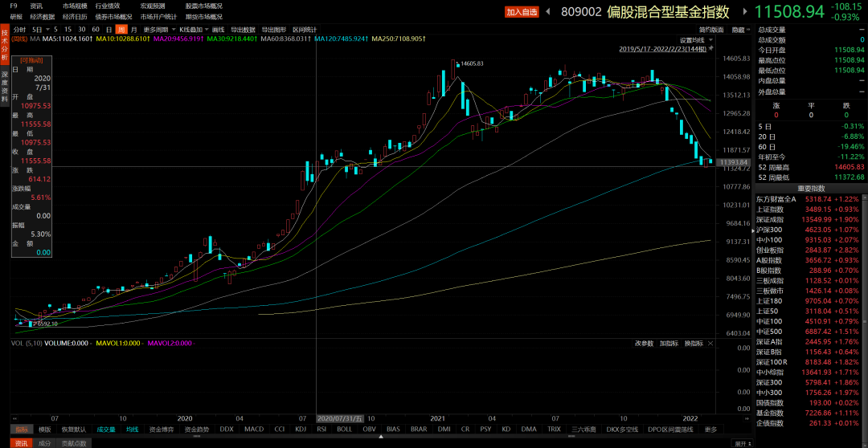The height and width of the screenshot is (448, 868).
Task: Select the RSI indicator
Action: coord(321,430)
